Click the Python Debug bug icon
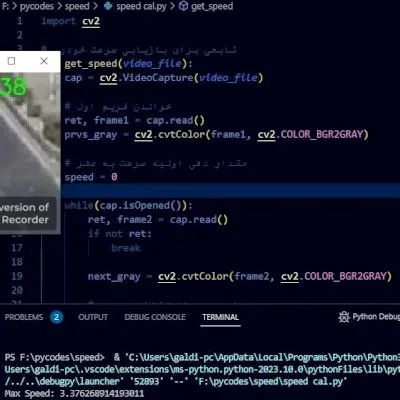The height and width of the screenshot is (400, 400). (344, 317)
